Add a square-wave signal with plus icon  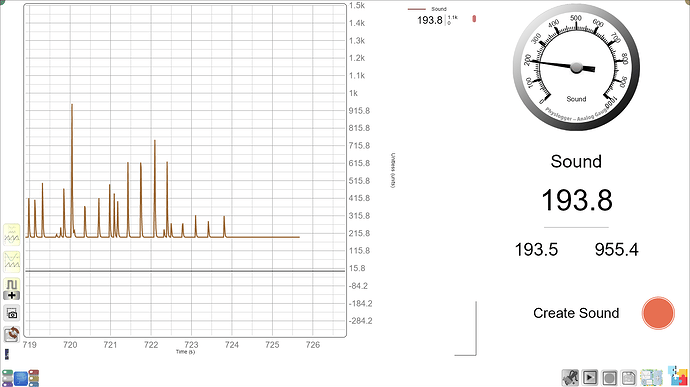tap(12, 289)
